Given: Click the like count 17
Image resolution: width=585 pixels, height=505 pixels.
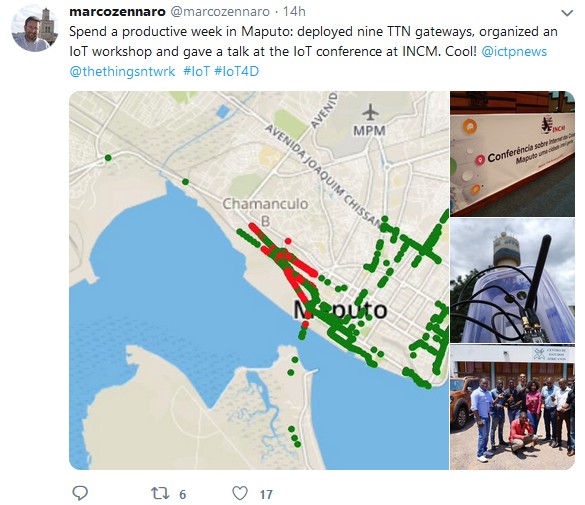Looking at the screenshot, I should [x=266, y=495].
